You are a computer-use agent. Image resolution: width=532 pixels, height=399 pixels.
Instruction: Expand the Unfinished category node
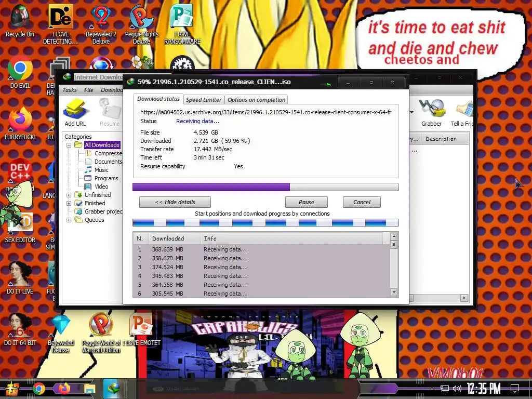tap(69, 195)
